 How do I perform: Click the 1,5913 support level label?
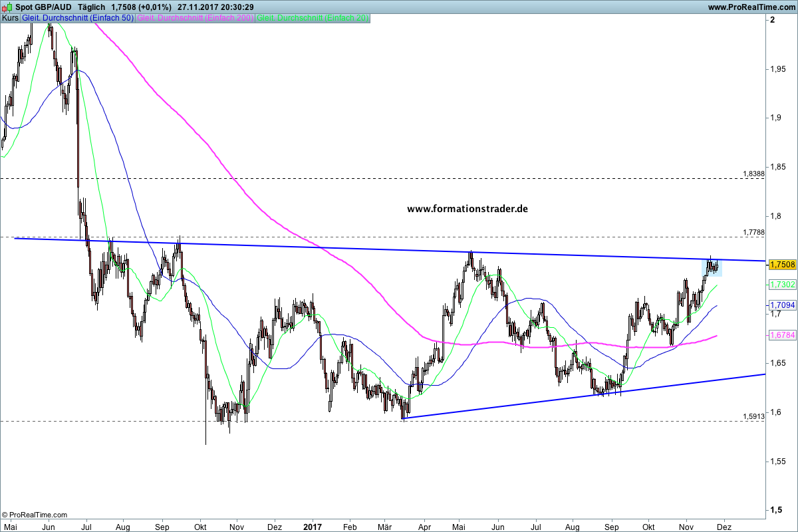pyautogui.click(x=753, y=416)
